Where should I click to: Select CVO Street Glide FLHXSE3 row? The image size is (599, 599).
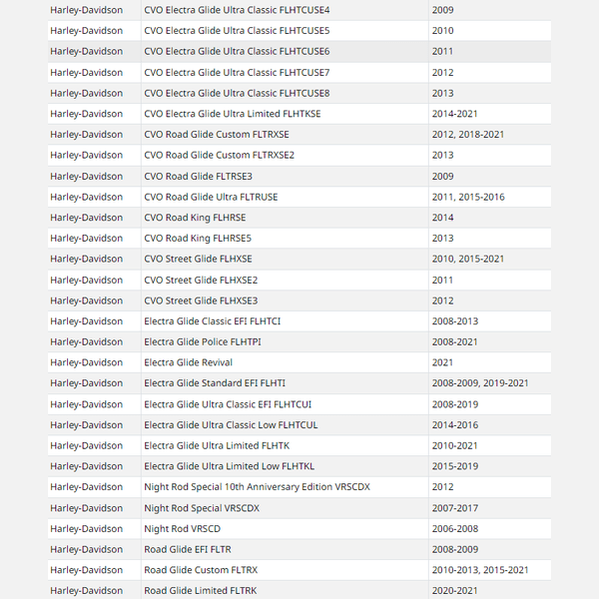299,301
